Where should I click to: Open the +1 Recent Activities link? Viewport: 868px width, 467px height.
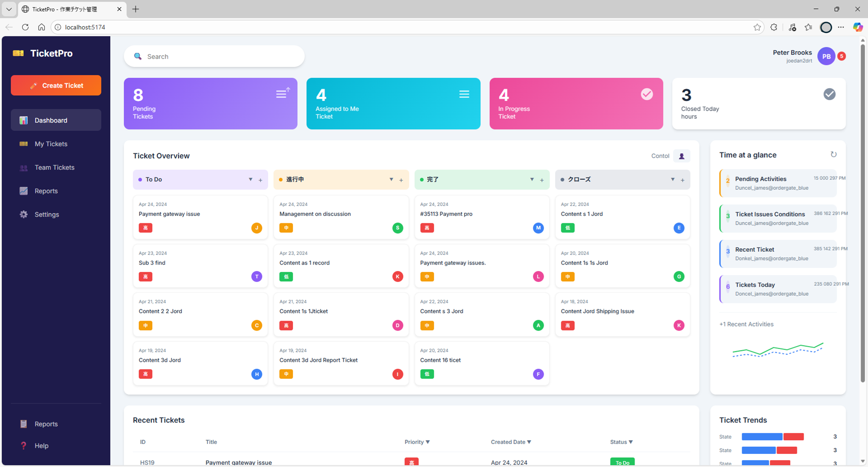pyautogui.click(x=746, y=324)
